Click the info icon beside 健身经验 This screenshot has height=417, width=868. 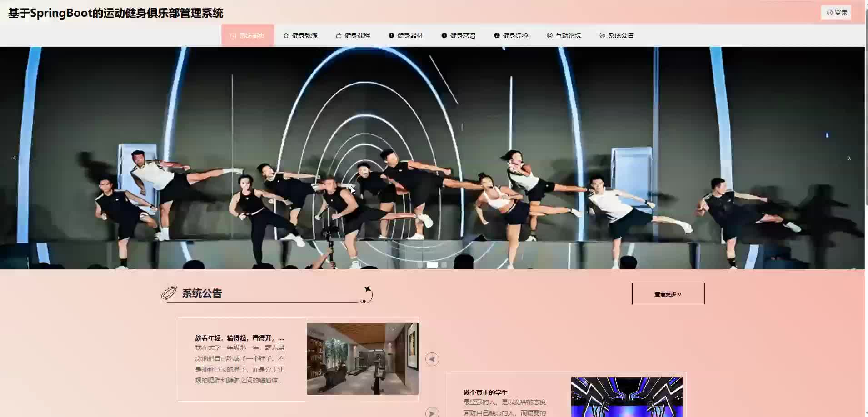[497, 35]
